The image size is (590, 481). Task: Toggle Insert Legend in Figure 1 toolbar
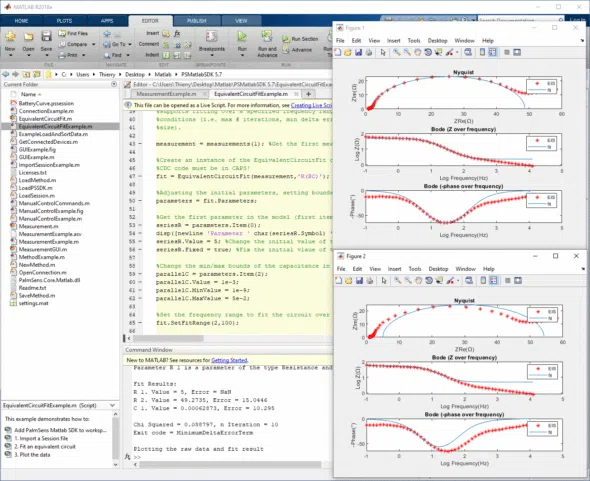493,52
